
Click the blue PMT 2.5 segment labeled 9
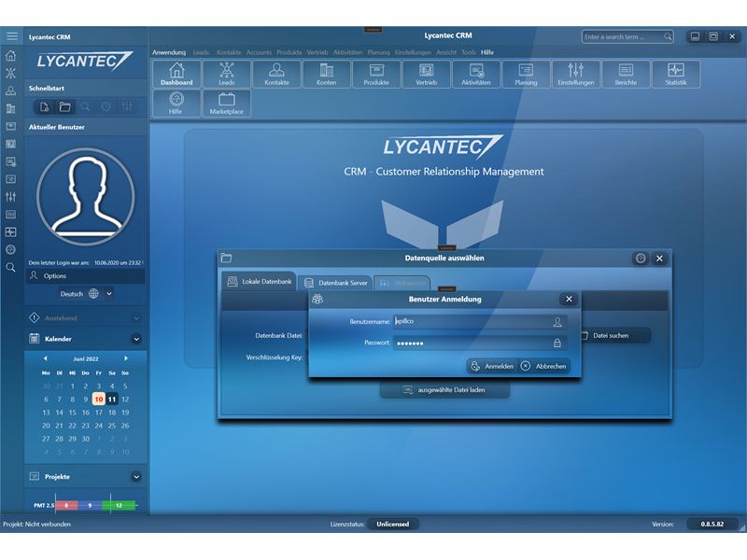tap(90, 505)
